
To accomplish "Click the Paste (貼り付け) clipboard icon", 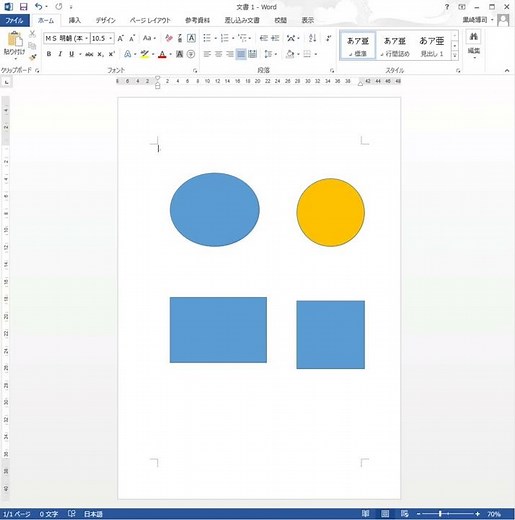I will [x=14, y=39].
